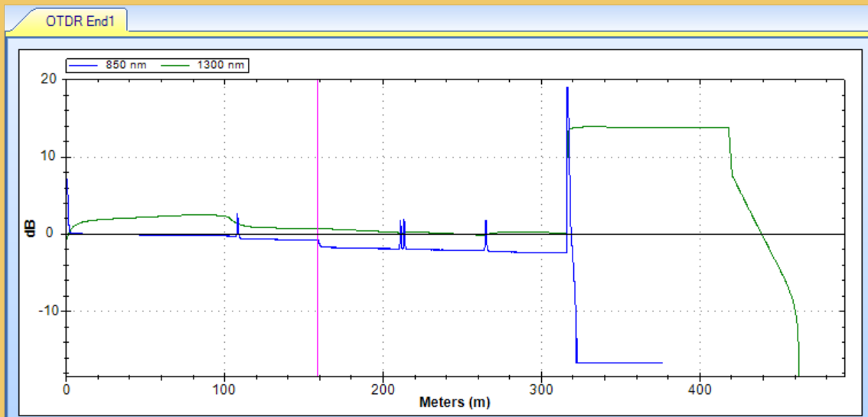Click the 200 label on the x-axis

pyautogui.click(x=383, y=389)
